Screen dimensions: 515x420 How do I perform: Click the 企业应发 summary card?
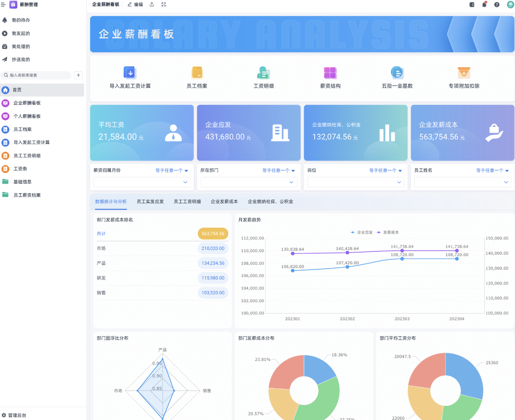pos(249,133)
